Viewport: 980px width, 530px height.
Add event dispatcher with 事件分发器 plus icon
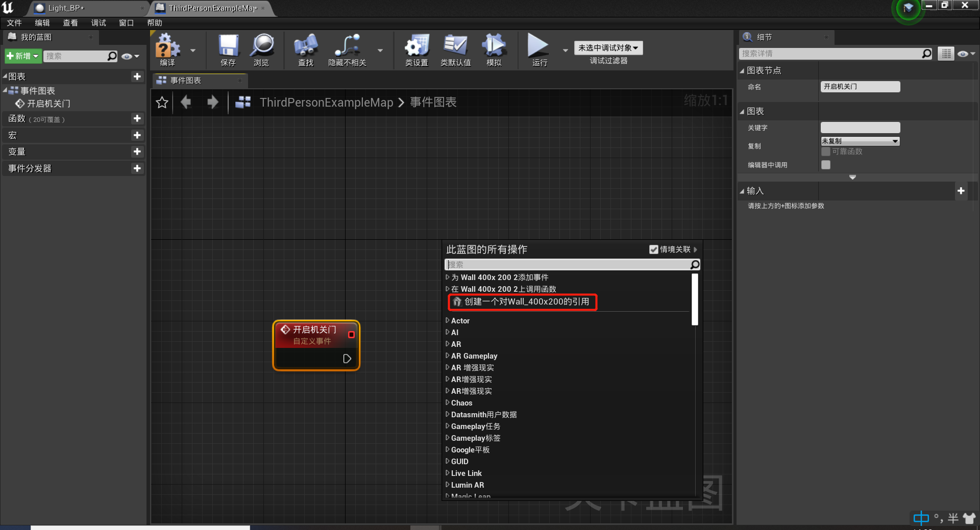tap(137, 168)
